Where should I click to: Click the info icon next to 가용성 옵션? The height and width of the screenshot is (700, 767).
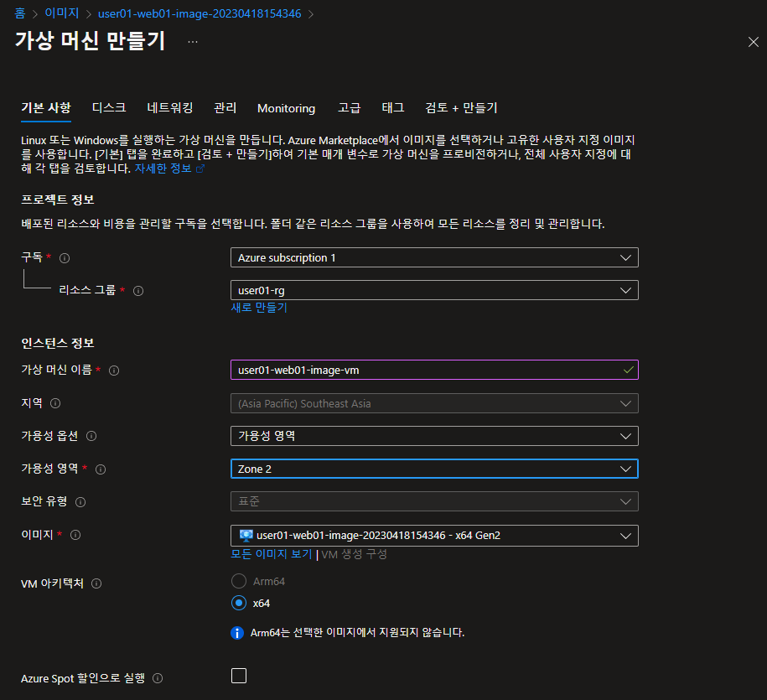91,436
